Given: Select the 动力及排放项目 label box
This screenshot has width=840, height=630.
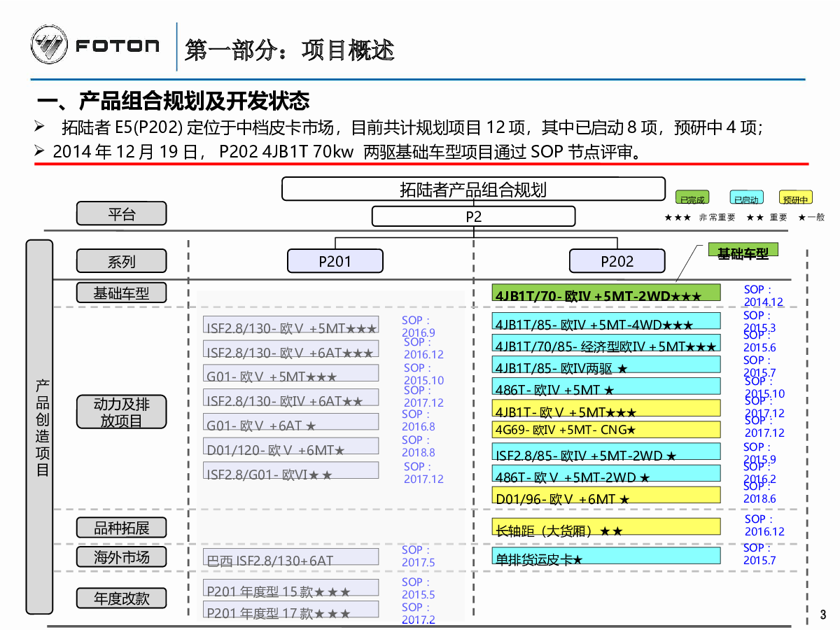Looking at the screenshot, I should pos(122,412).
